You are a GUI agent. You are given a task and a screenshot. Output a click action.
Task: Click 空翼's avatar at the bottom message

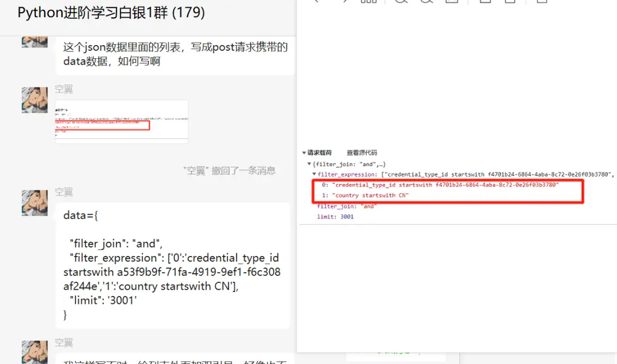click(x=35, y=352)
